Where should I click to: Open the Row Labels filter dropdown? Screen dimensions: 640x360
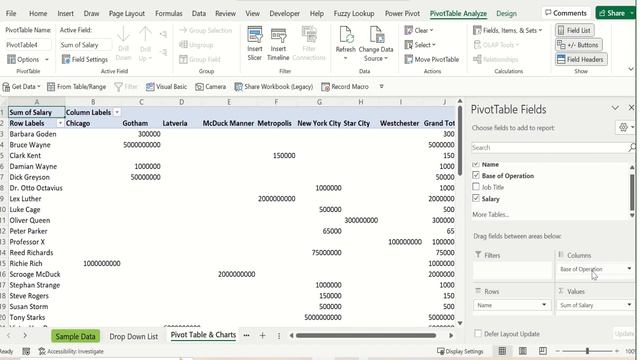pos(60,123)
